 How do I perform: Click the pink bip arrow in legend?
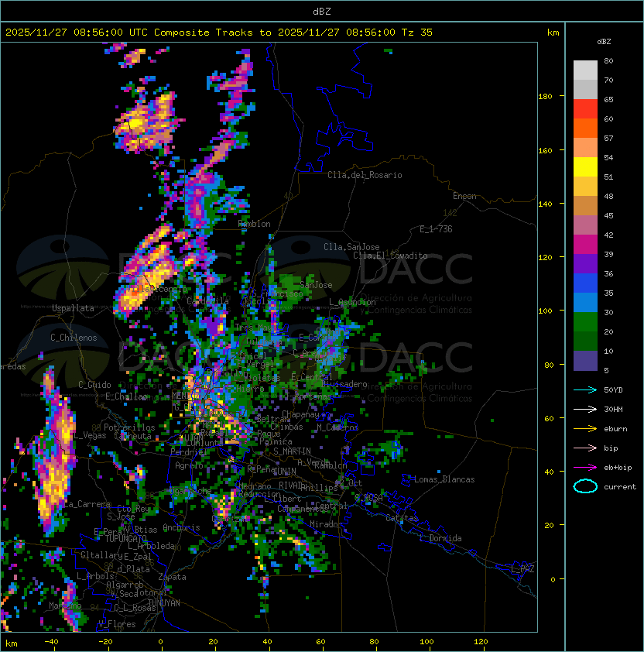coord(585,448)
